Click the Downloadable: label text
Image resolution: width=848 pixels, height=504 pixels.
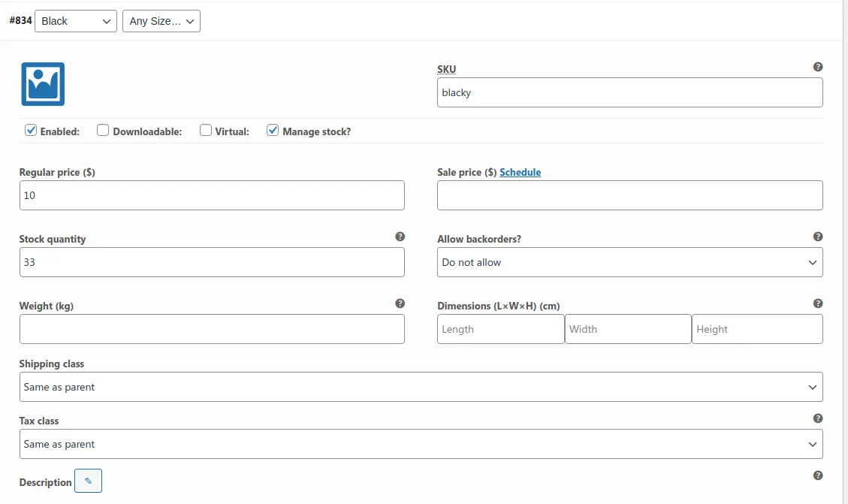(147, 131)
